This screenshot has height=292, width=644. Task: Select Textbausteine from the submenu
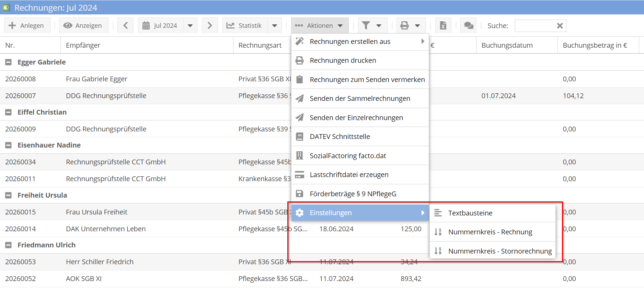(x=470, y=213)
